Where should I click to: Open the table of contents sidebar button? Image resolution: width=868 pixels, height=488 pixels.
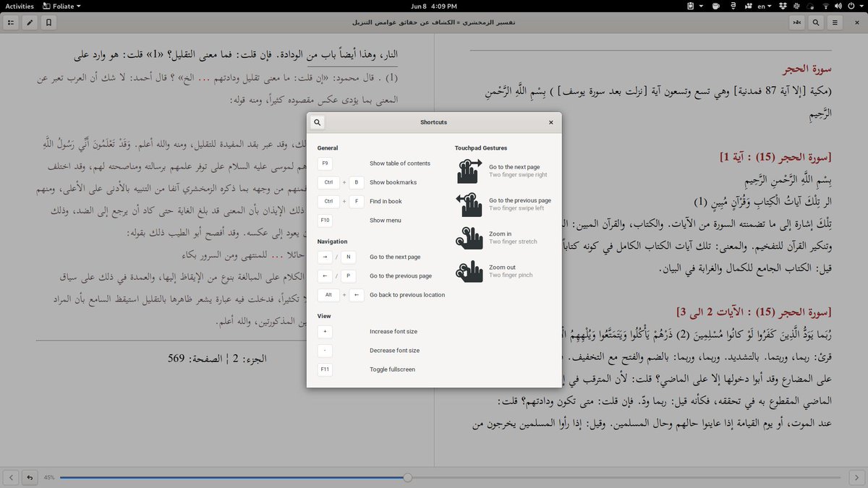click(x=11, y=22)
